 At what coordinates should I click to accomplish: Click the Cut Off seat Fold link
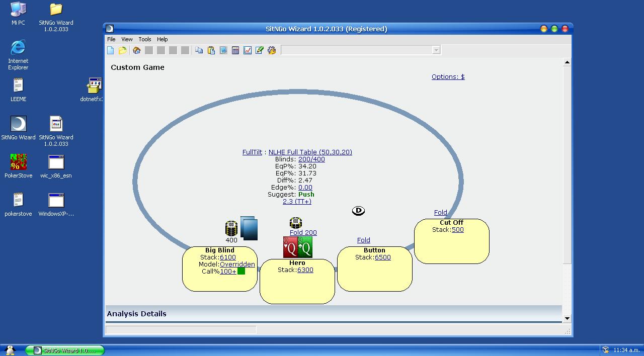441,213
